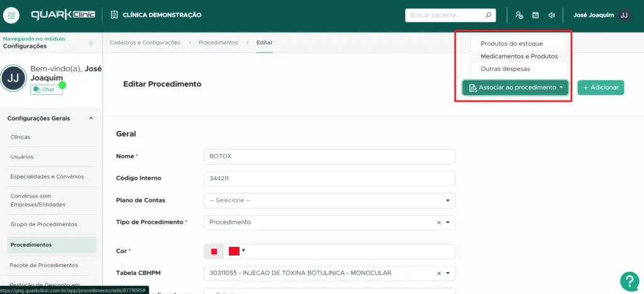Screen dimensions: 644x294
Task: Open the Plano de Contas dropdown
Action: 330,200
